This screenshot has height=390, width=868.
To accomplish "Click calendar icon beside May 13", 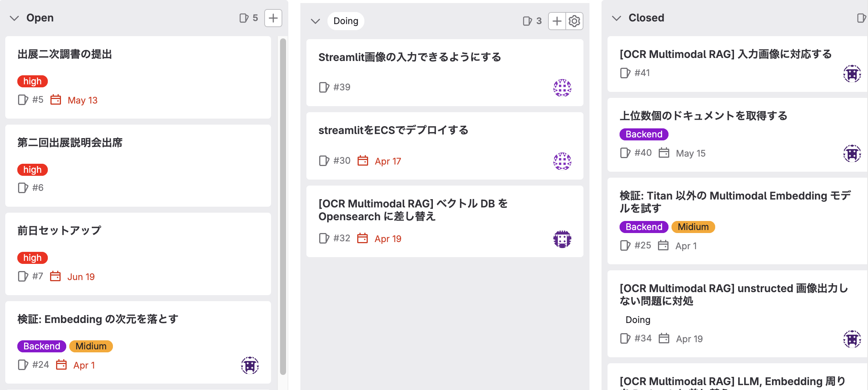I will click(x=56, y=100).
